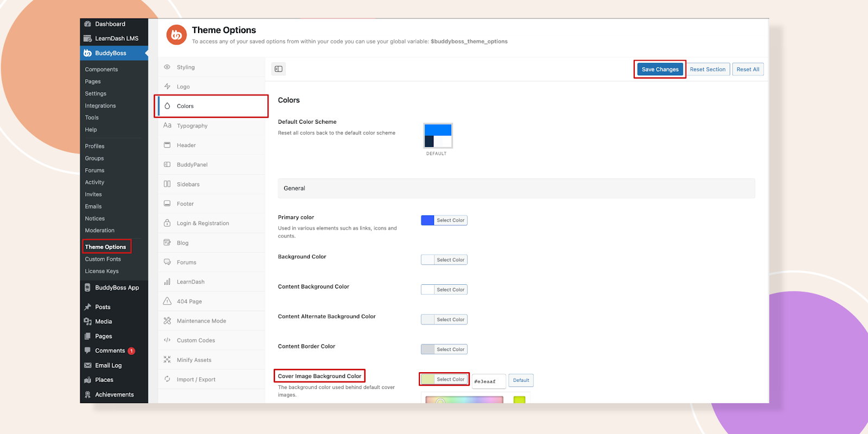Screen dimensions: 868x434
Task: Click Reset Section button
Action: pos(707,69)
